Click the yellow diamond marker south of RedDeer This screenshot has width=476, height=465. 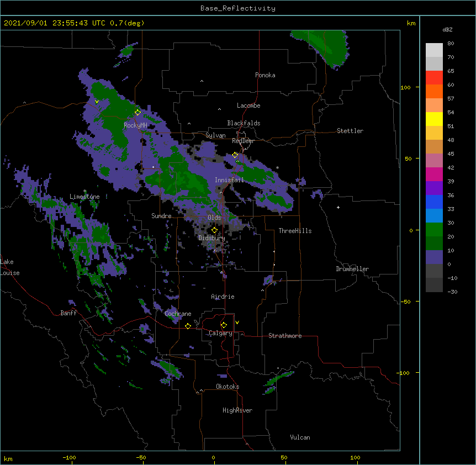click(x=235, y=155)
